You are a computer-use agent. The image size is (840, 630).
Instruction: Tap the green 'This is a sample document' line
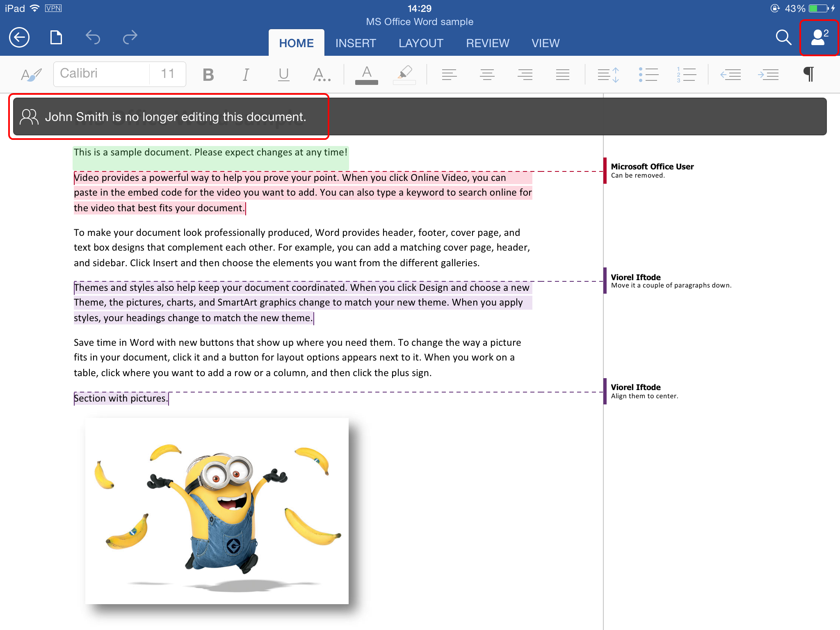click(x=210, y=153)
